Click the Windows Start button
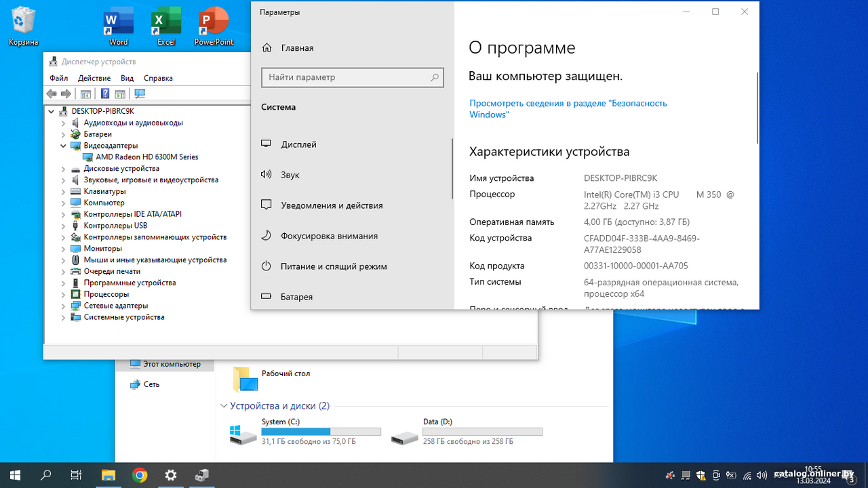This screenshot has width=868, height=488. click(x=15, y=475)
